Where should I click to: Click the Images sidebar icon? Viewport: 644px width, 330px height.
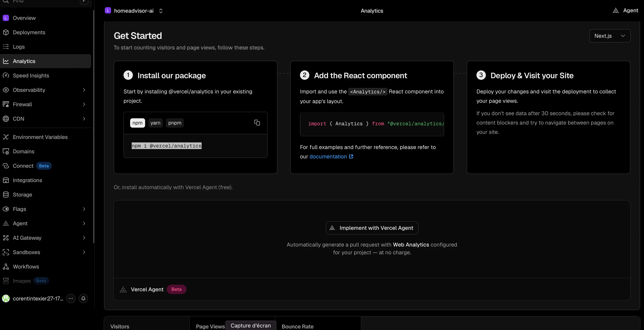pyautogui.click(x=6, y=281)
